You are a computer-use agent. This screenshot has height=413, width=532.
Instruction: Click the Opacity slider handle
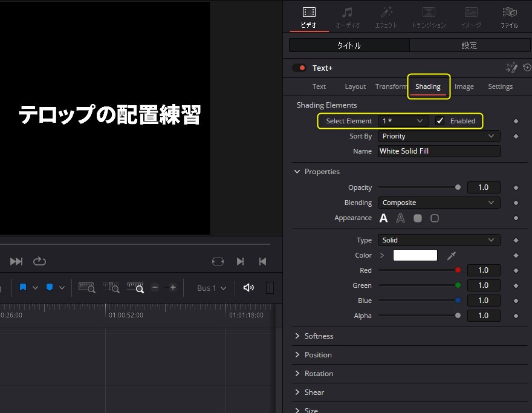458,187
